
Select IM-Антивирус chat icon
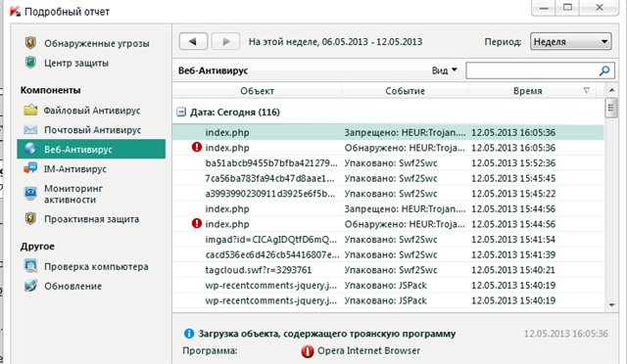30,168
